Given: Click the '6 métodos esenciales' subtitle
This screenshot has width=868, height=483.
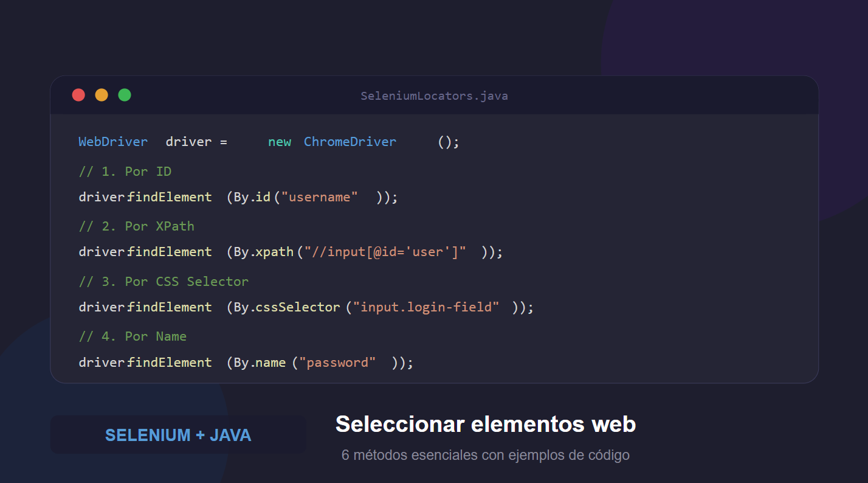Looking at the screenshot, I should (x=485, y=454).
